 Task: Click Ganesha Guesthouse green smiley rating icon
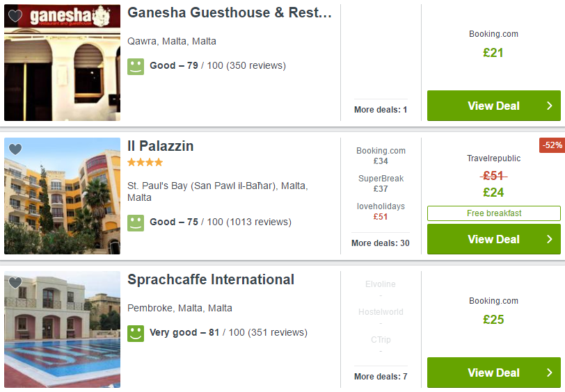pyautogui.click(x=136, y=67)
